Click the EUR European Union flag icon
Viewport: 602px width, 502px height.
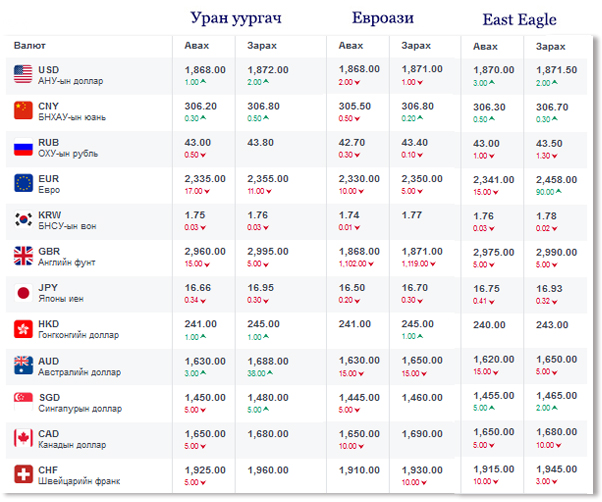(x=22, y=183)
